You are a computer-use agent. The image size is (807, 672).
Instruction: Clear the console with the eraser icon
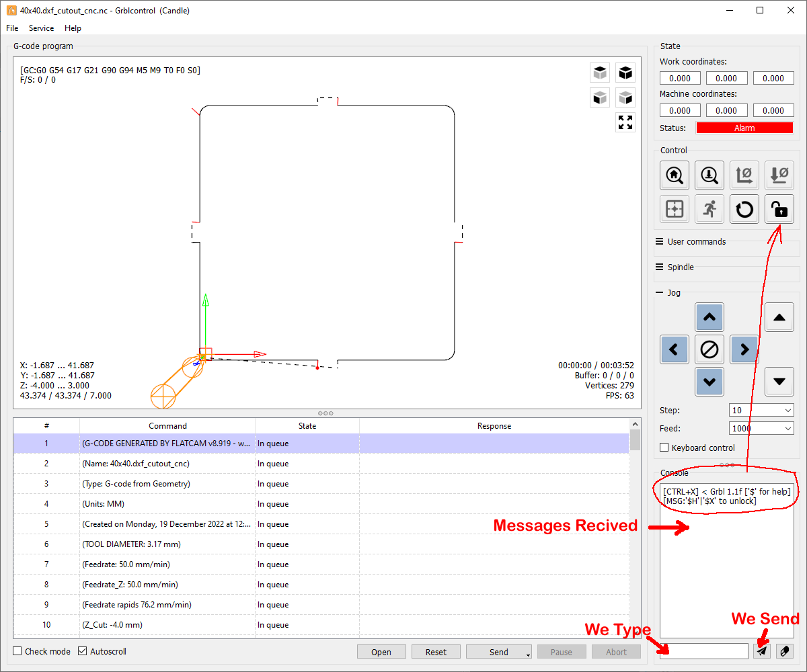(x=785, y=651)
